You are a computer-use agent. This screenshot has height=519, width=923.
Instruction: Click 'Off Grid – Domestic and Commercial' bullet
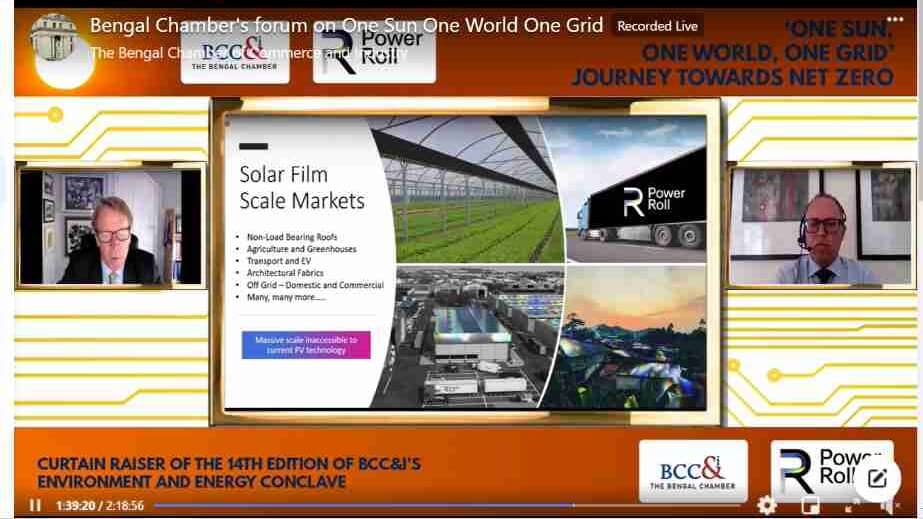[315, 285]
